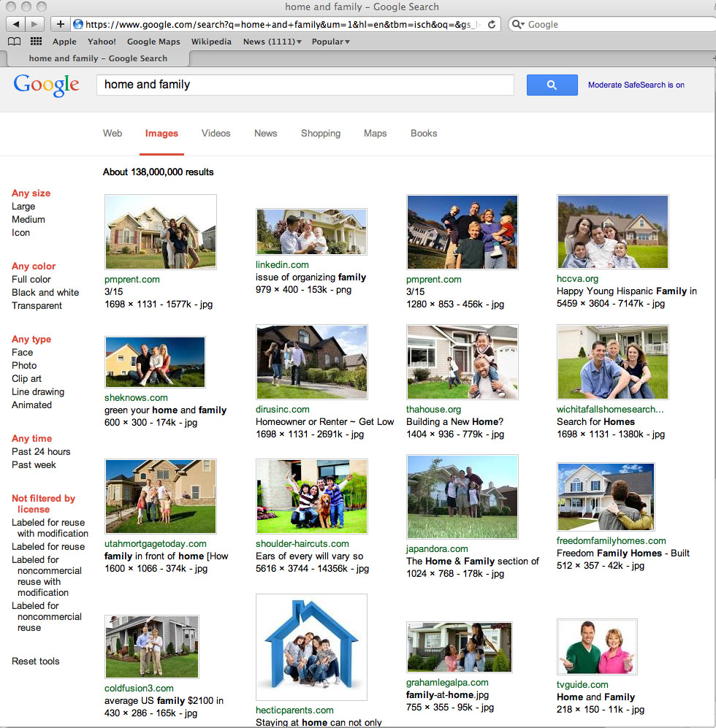Open the Google Maps bookmark

click(x=153, y=42)
